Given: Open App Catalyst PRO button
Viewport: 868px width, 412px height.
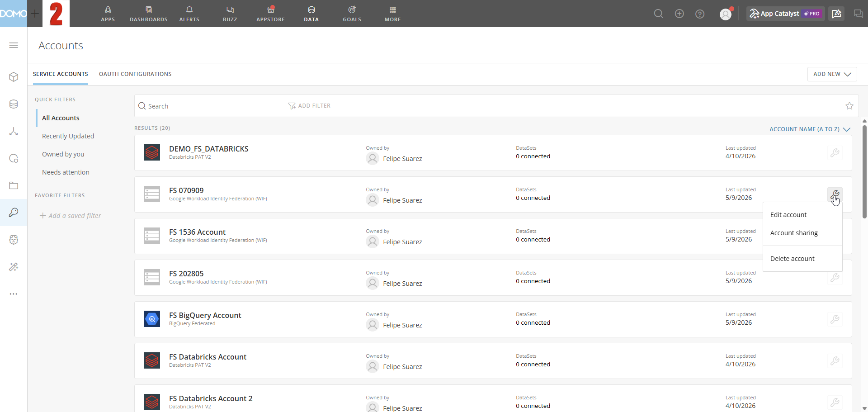Looking at the screenshot, I should point(785,14).
